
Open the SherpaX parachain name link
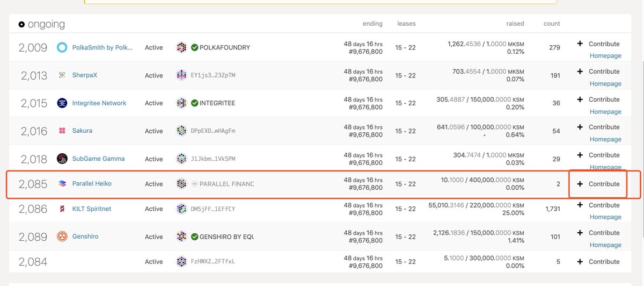85,75
